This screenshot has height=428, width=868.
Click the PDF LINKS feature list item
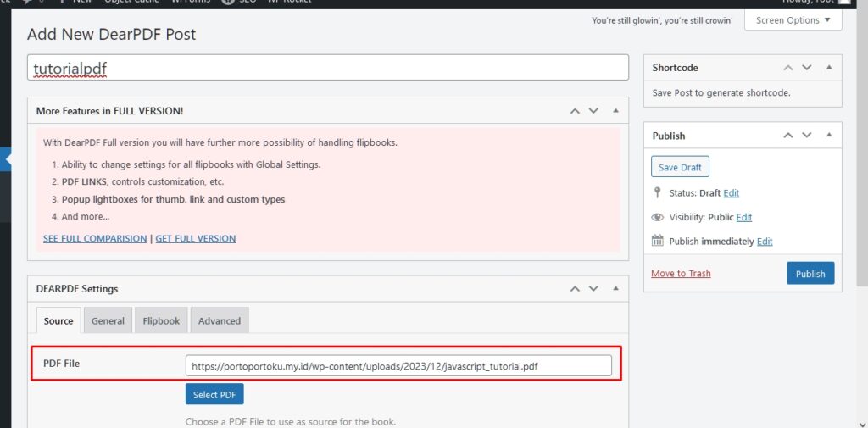[142, 181]
